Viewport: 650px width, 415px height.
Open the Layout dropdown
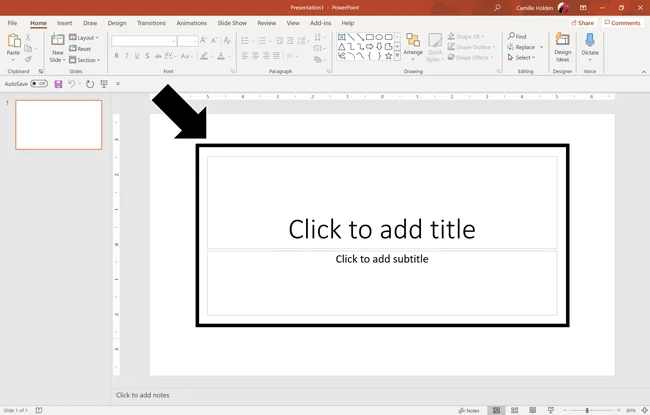84,38
